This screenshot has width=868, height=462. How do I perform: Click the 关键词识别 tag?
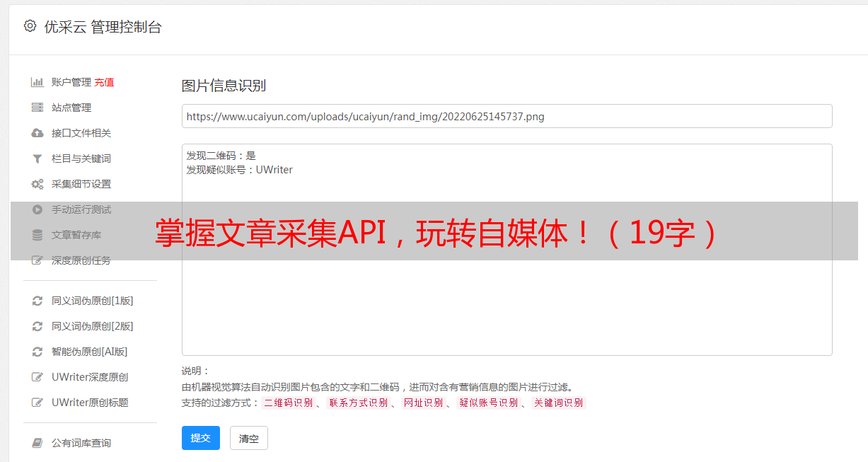click(559, 403)
